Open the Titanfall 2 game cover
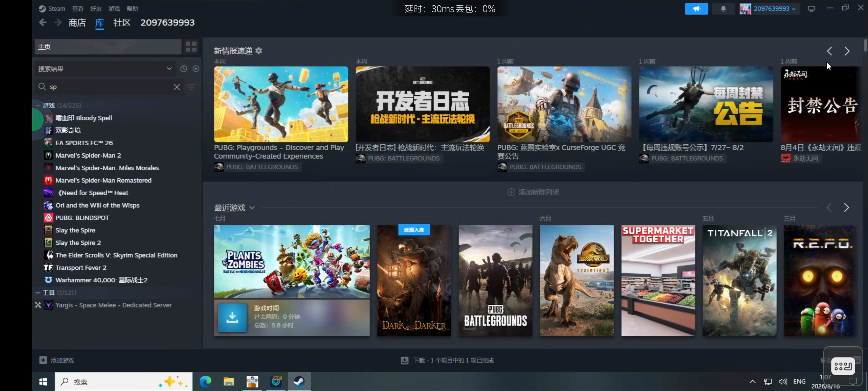The height and width of the screenshot is (391, 868). point(739,281)
